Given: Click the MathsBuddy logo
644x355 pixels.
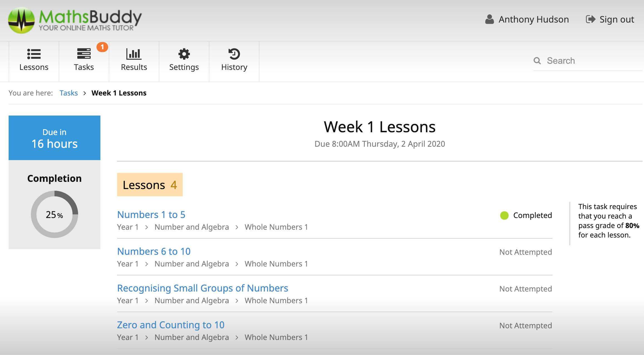Looking at the screenshot, I should [75, 20].
